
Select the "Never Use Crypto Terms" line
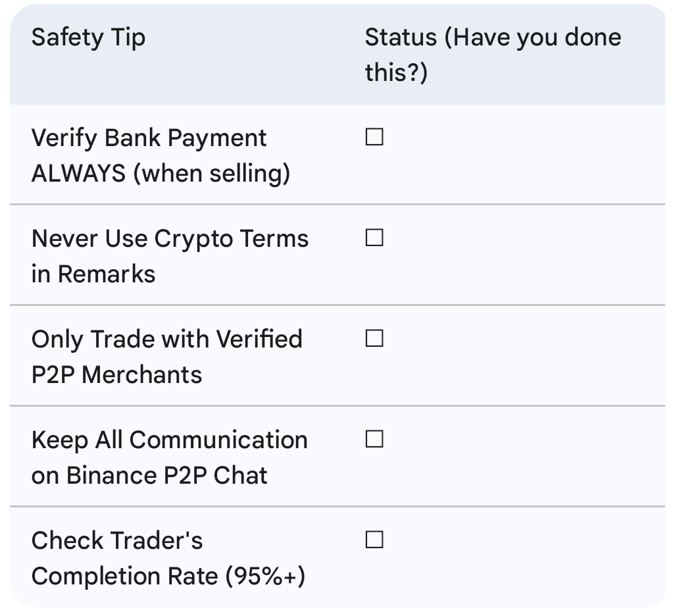coord(170,239)
